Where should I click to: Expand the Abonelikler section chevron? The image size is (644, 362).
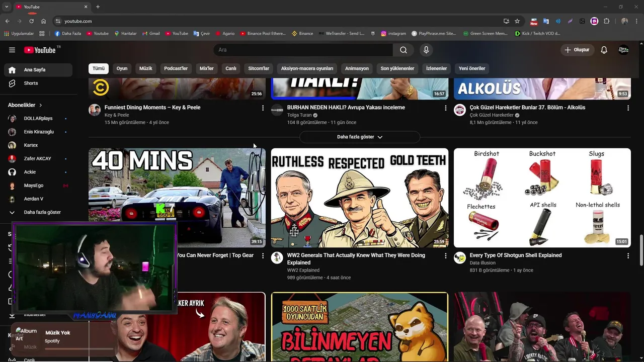coord(40,105)
